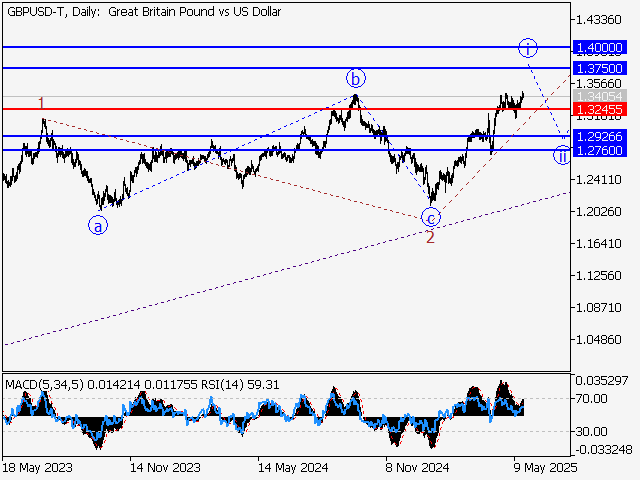Click the MACD(5,34,5) indicator label
The width and height of the screenshot is (640, 480).
[41, 383]
